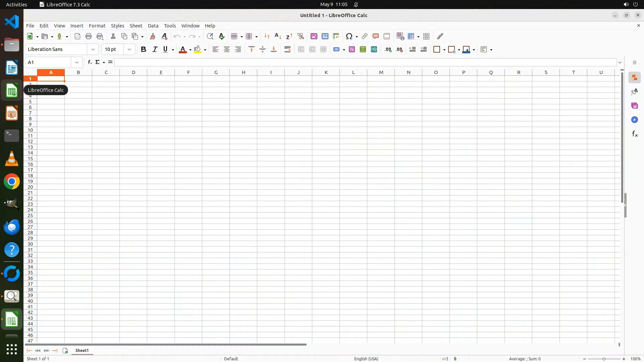
Task: Toggle Italic formatting
Action: [155, 50]
